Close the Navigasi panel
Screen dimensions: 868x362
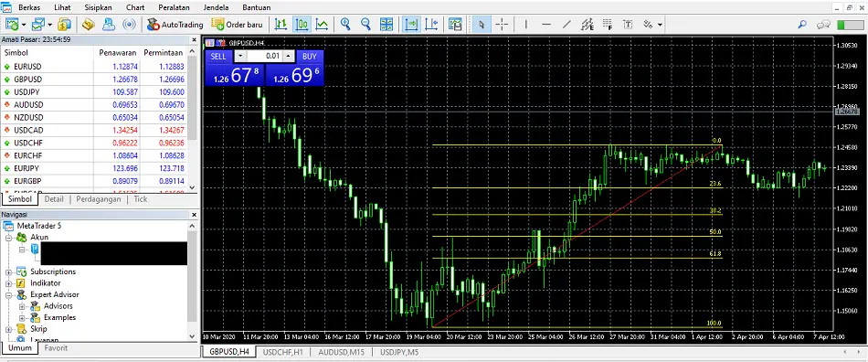tap(194, 214)
